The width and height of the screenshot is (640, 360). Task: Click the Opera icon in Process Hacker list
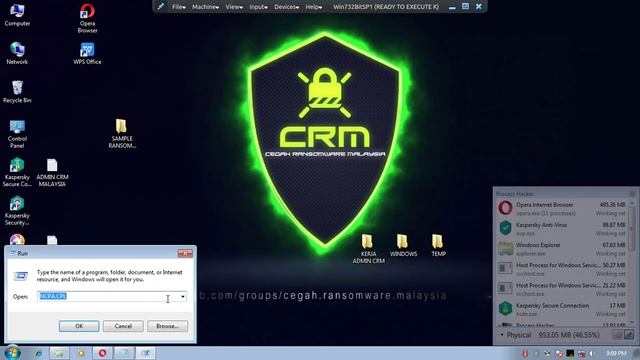point(505,208)
